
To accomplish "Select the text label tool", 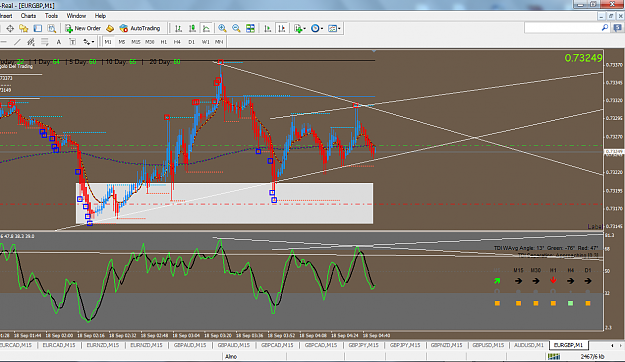I will (x=73, y=42).
